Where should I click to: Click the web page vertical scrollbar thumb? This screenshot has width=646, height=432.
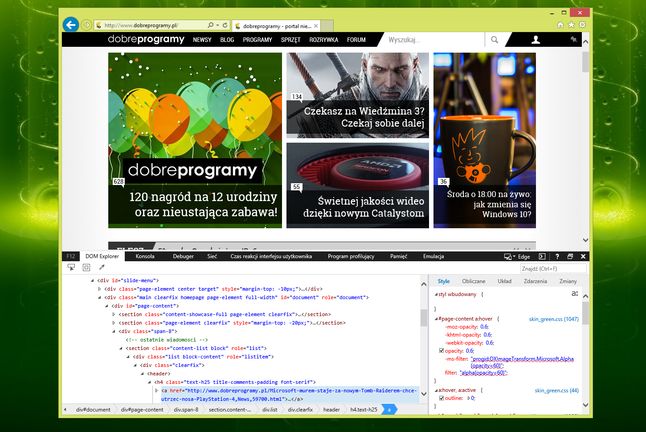(x=585, y=62)
